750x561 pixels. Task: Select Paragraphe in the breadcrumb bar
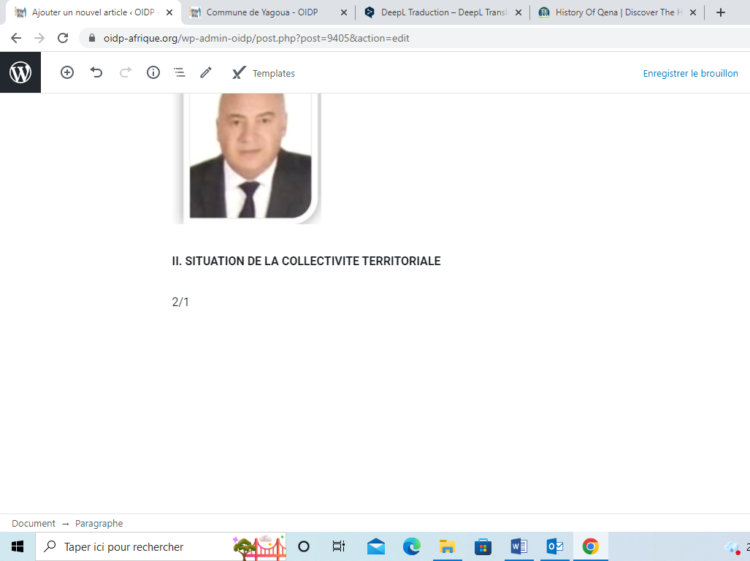(x=99, y=523)
